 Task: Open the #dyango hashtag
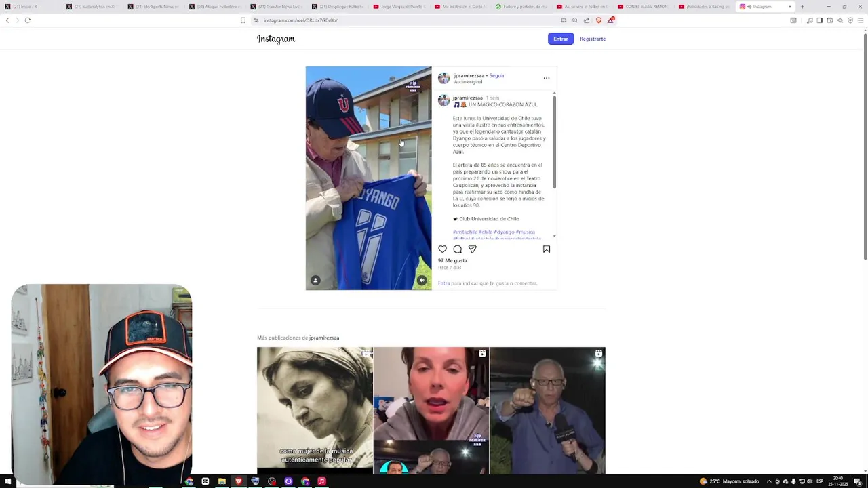(504, 232)
